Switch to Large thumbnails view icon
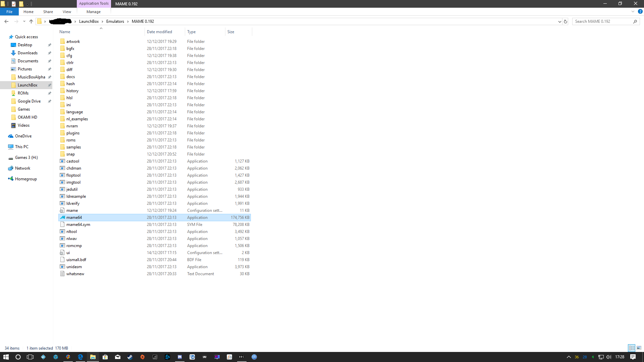This screenshot has width=644, height=362. coord(639,348)
